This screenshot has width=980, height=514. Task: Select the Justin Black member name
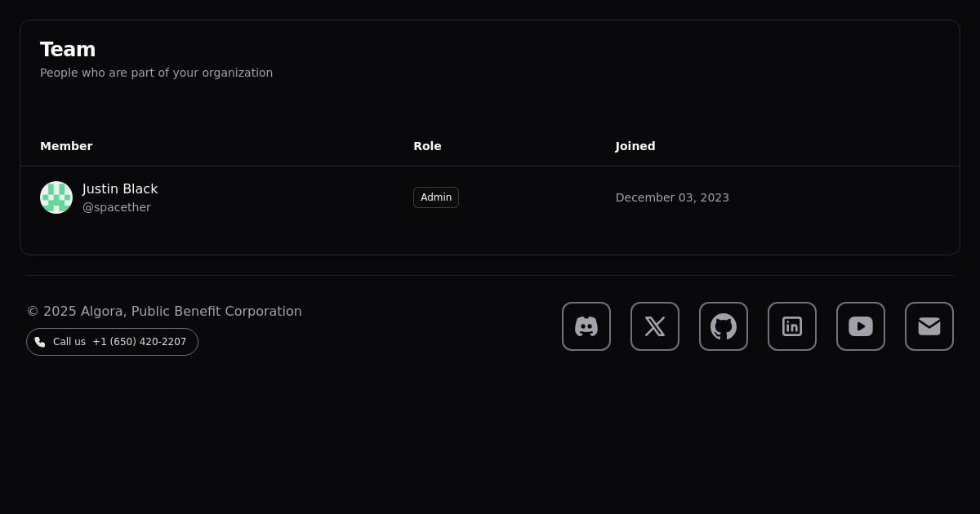click(x=120, y=189)
